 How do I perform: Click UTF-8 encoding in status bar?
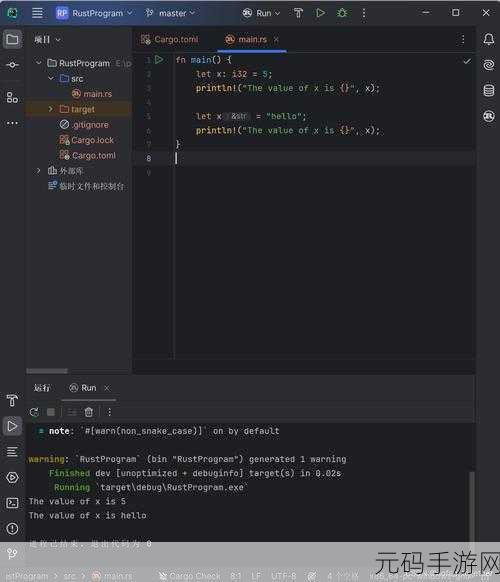coord(283,576)
